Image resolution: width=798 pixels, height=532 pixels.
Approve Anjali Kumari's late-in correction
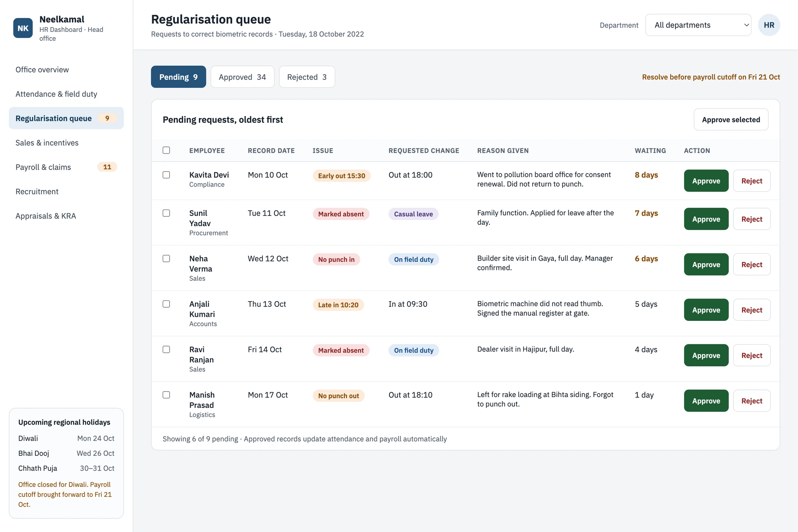coord(706,310)
